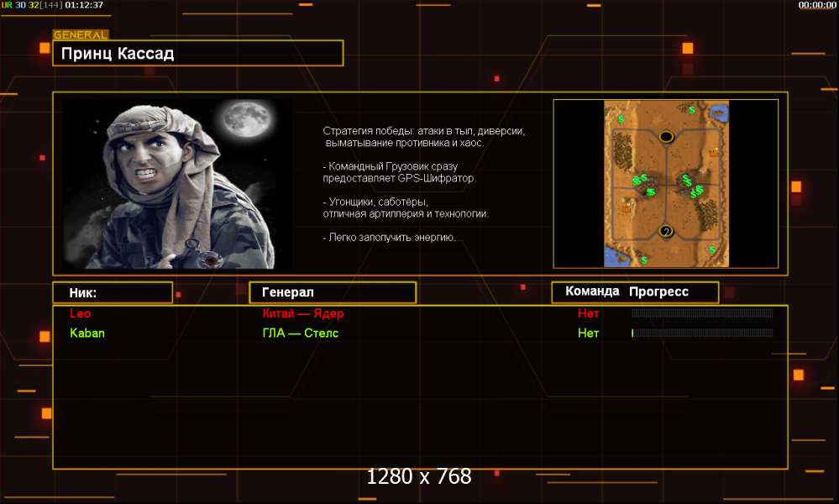839x504 pixels.
Task: Click the red 'Нет' team value for Leo
Action: coord(588,313)
